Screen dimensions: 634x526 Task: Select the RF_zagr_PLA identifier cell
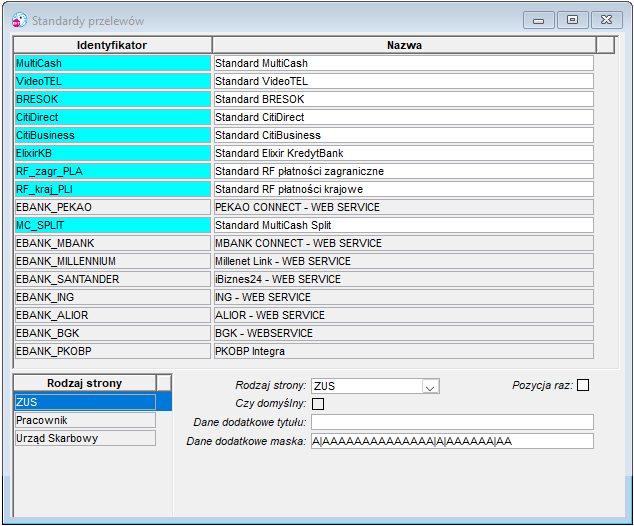pyautogui.click(x=113, y=171)
